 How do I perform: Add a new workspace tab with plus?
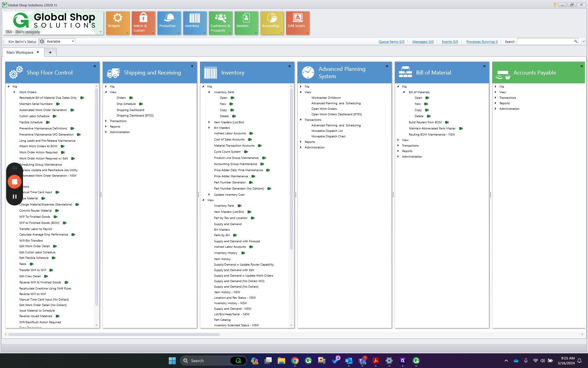tap(50, 52)
